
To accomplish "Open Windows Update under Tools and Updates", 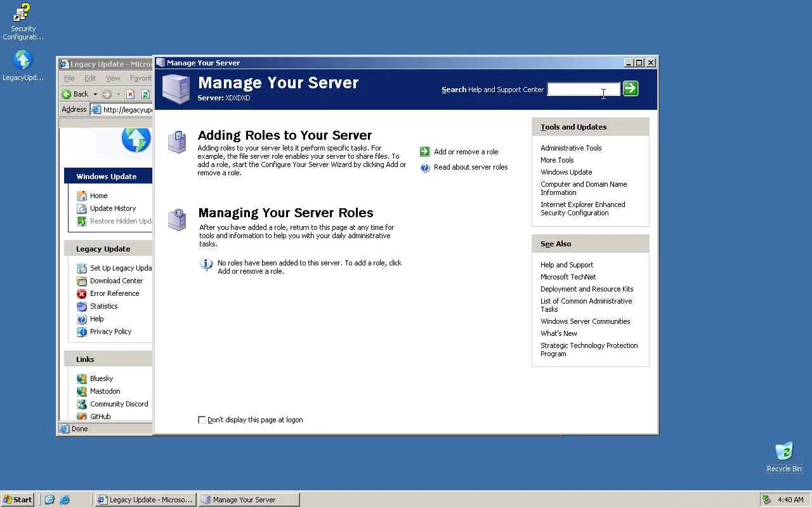I will click(566, 172).
